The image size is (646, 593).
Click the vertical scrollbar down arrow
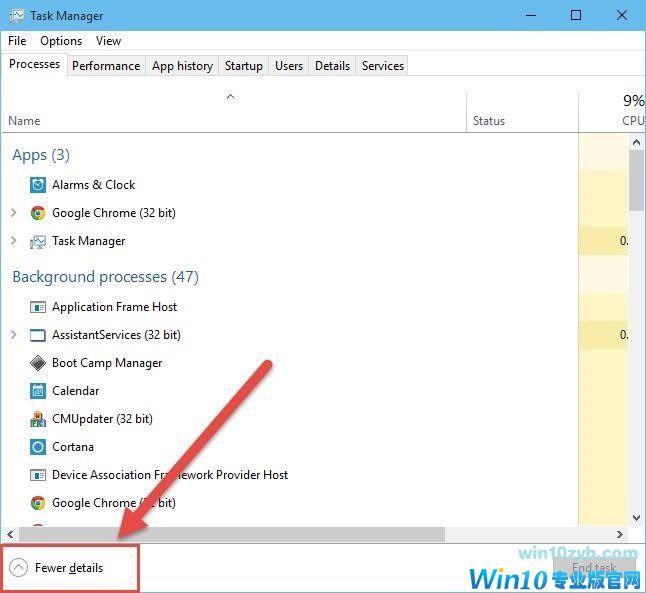point(636,518)
